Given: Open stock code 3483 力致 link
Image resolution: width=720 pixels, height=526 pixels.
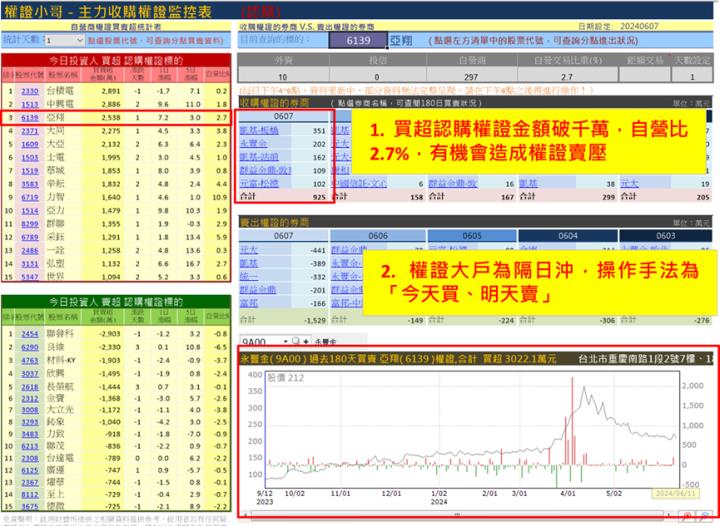Looking at the screenshot, I should [x=30, y=434].
